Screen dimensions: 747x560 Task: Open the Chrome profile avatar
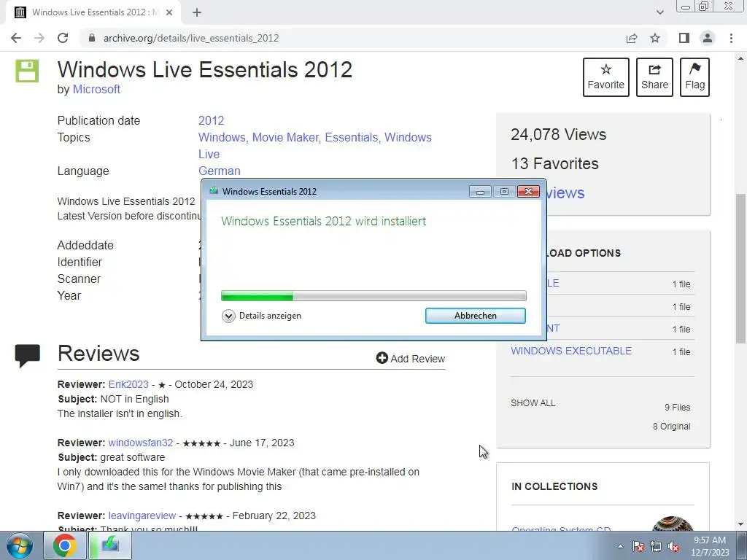click(708, 38)
